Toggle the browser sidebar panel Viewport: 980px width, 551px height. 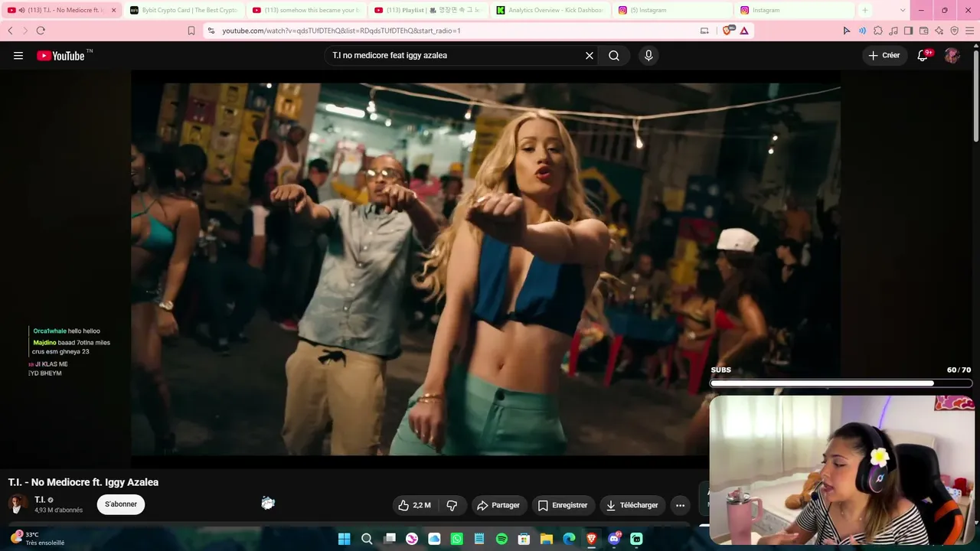(x=908, y=31)
